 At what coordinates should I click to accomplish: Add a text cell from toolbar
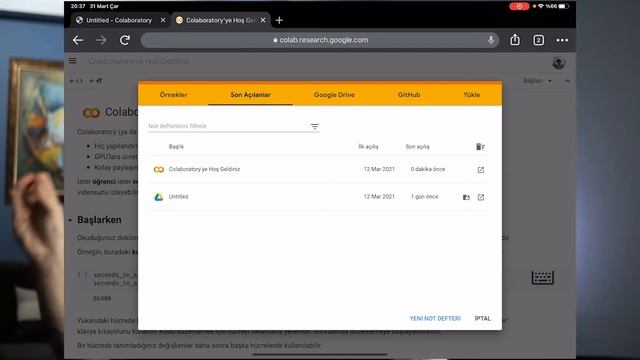(x=96, y=81)
